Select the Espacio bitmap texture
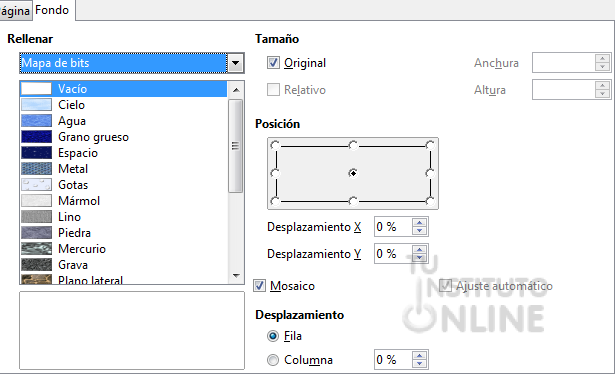This screenshot has height=375, width=615. (x=123, y=153)
